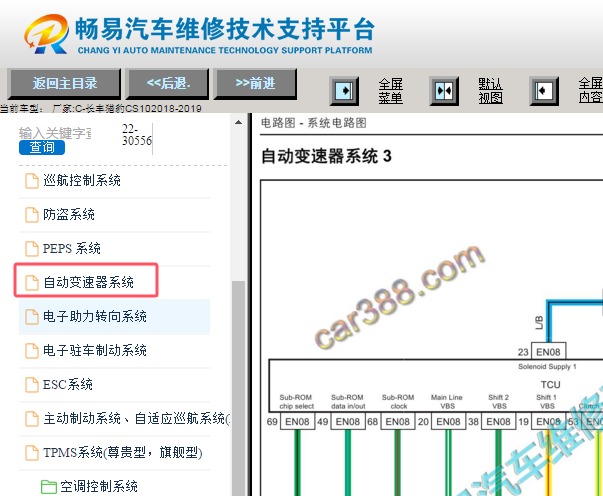This screenshot has height=496, width=603.
Task: Click the page icon beside 巡航控制系统
Action: click(32, 181)
